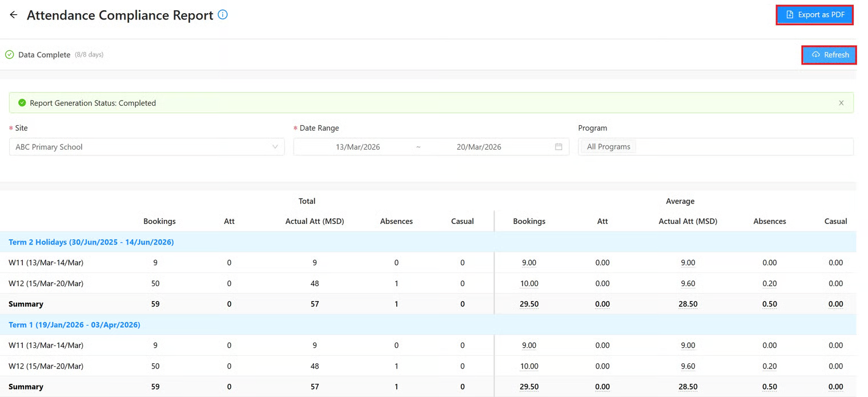Click the start date 13/Mar/2026 field

click(x=357, y=147)
